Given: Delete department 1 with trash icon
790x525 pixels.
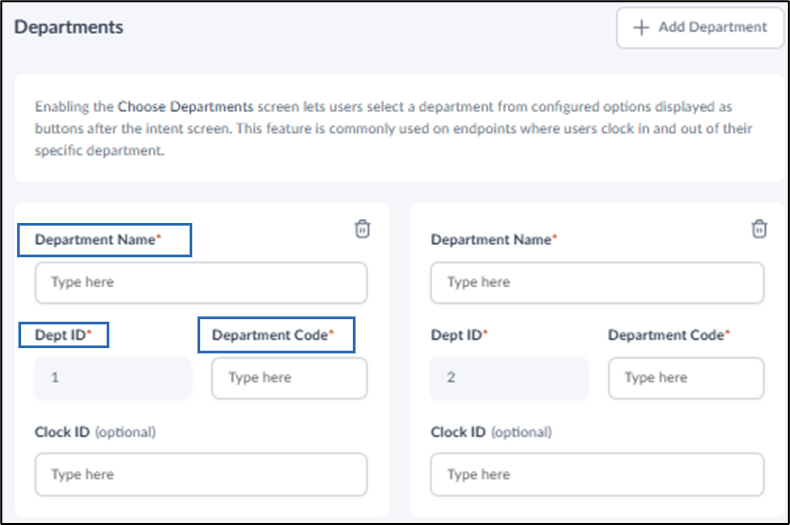Looking at the screenshot, I should tap(362, 229).
